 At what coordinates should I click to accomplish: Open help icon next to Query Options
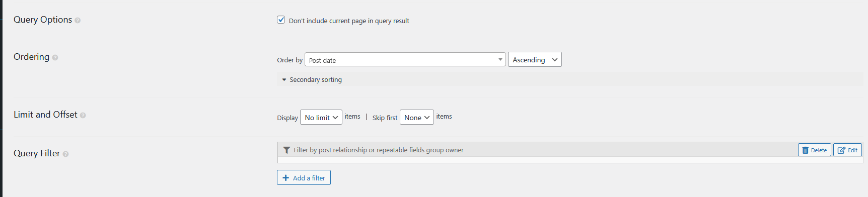78,21
